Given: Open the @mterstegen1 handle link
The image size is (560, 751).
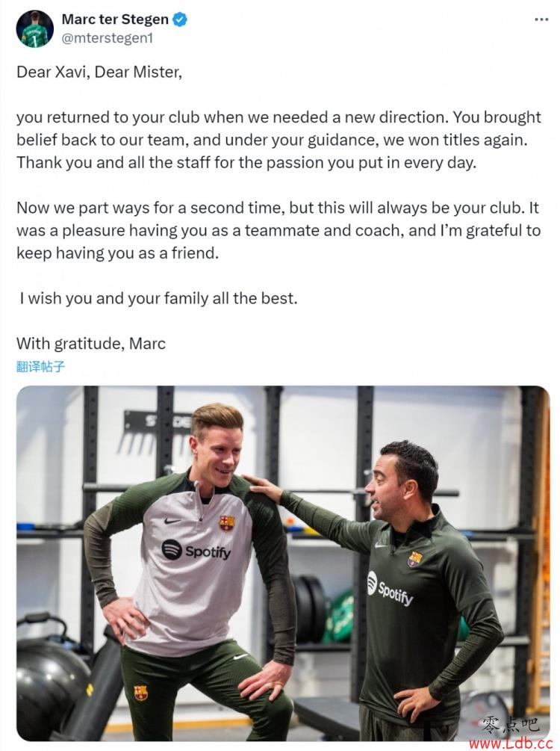Looking at the screenshot, I should pos(108,38).
